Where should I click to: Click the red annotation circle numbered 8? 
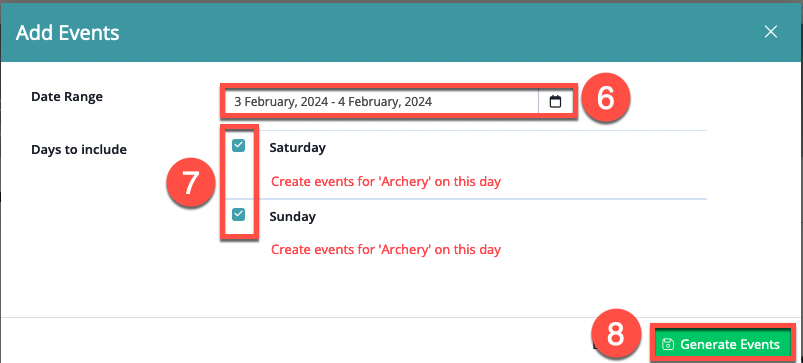pos(615,336)
